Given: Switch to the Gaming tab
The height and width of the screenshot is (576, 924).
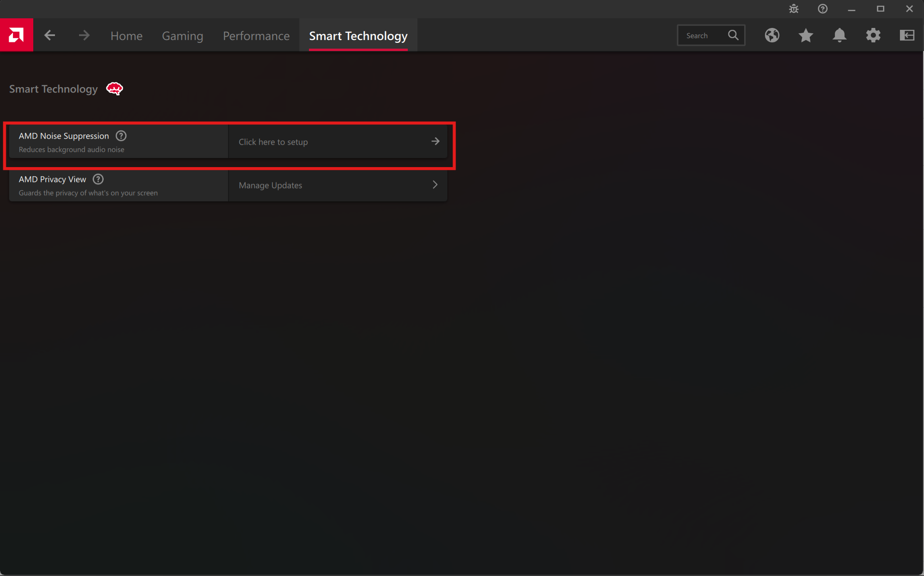Looking at the screenshot, I should click(x=182, y=36).
